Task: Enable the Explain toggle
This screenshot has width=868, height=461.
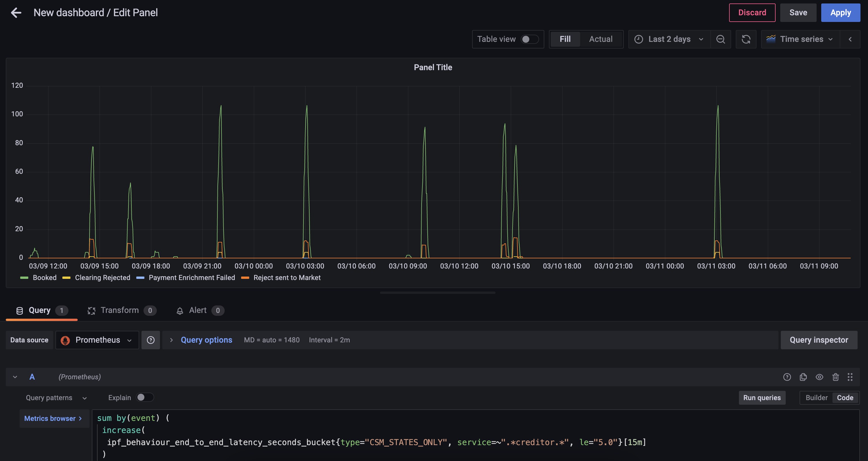Action: [145, 398]
